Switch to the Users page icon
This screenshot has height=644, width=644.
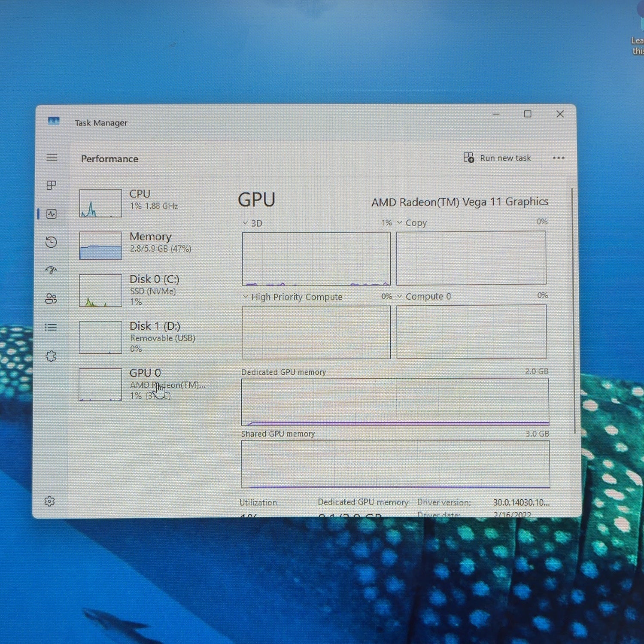pos(51,299)
